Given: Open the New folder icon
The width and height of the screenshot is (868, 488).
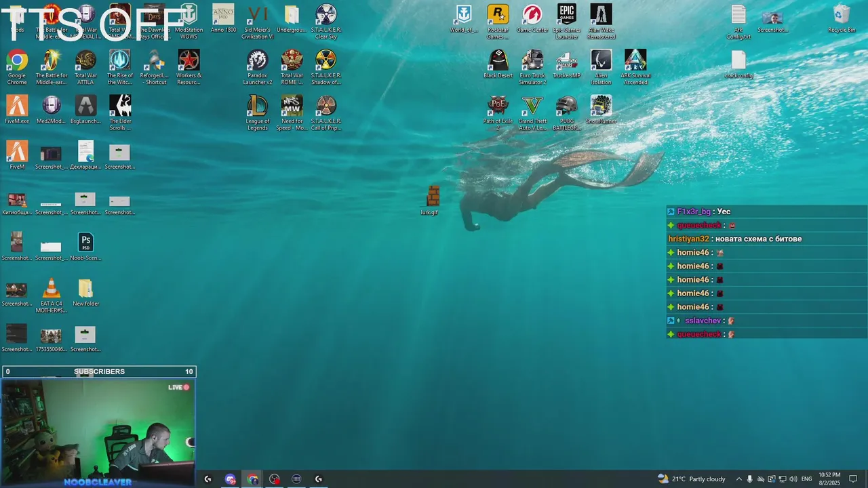Looking at the screenshot, I should 85,291.
